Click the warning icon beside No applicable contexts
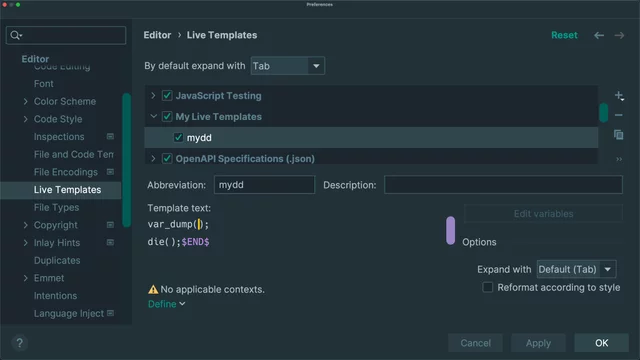The image size is (640, 360). 153,289
